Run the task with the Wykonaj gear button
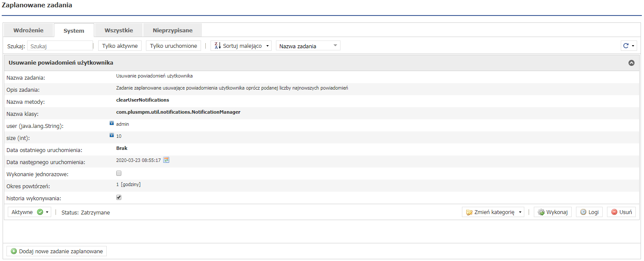Screen dimensions: 644x261 [553, 212]
